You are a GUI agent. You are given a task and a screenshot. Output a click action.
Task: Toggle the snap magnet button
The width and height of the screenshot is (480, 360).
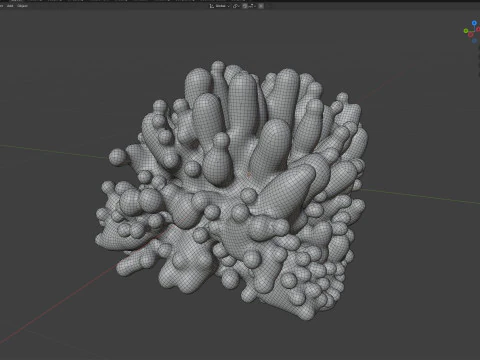pyautogui.click(x=245, y=6)
